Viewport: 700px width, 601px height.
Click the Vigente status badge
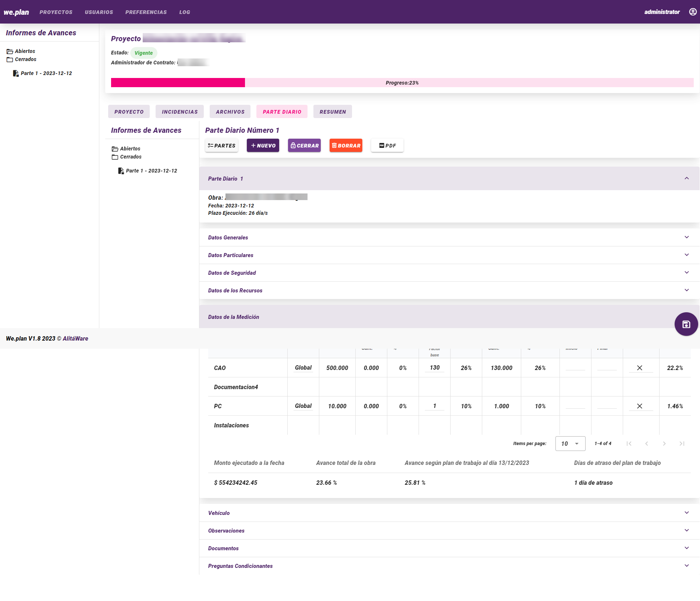(x=143, y=53)
